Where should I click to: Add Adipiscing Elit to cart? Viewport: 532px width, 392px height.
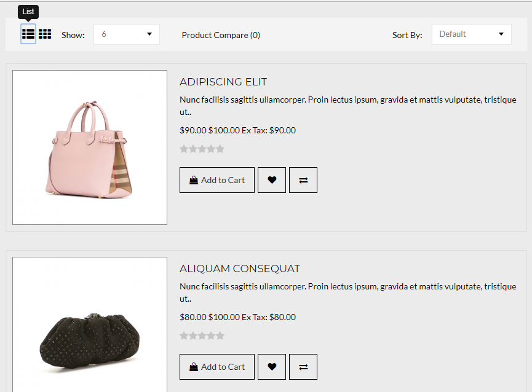[217, 180]
